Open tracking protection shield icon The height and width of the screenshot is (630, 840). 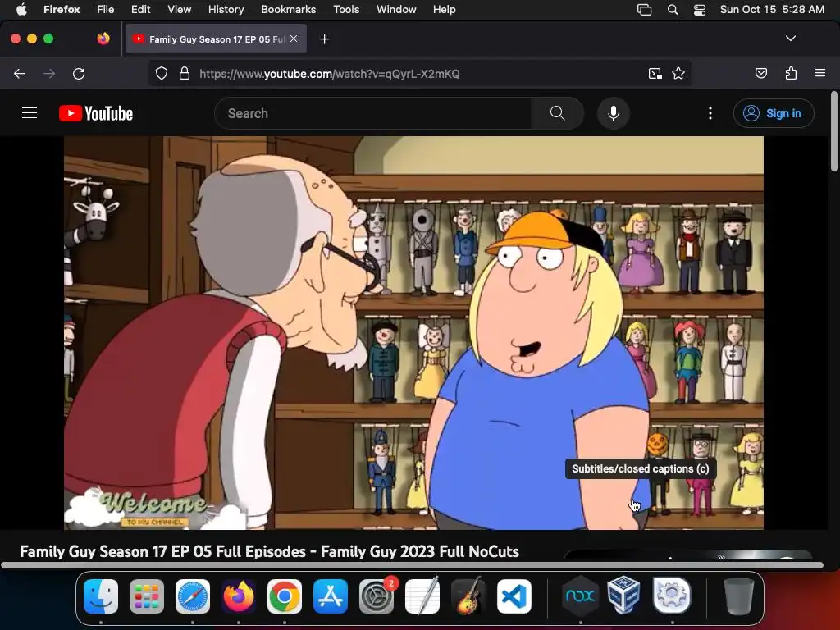click(x=162, y=73)
